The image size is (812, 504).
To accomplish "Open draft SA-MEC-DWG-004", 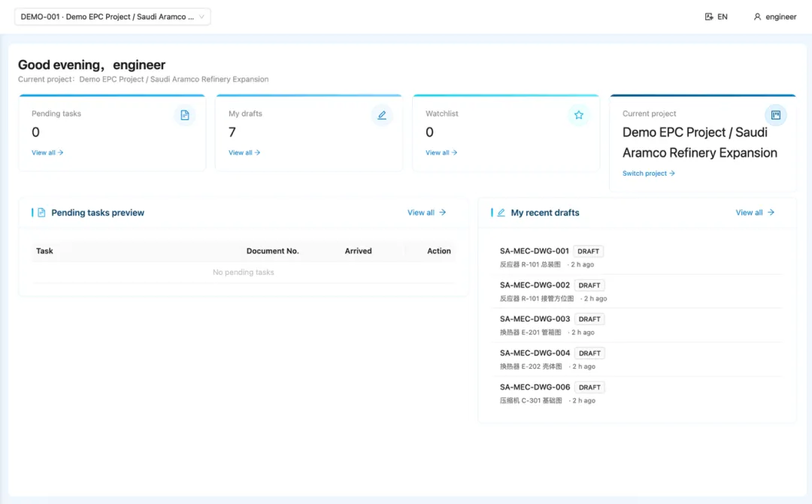I will pyautogui.click(x=535, y=353).
